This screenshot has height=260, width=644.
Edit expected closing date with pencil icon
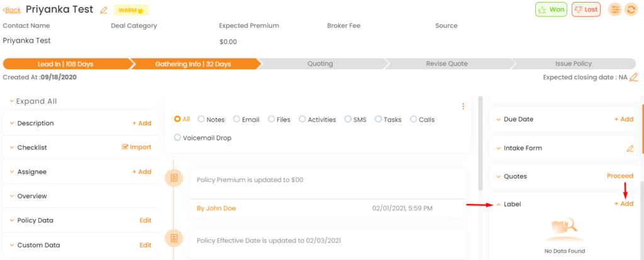pyautogui.click(x=634, y=77)
